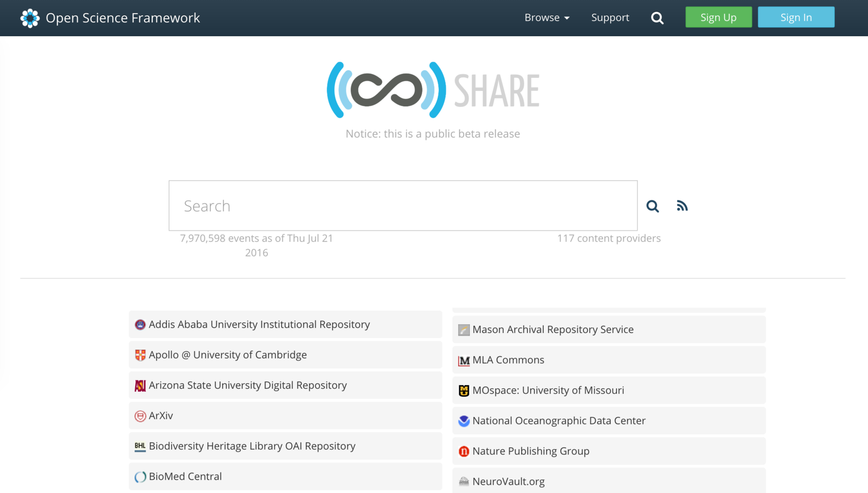Select MLA Commons provider
This screenshot has width=868, height=493.
[609, 360]
